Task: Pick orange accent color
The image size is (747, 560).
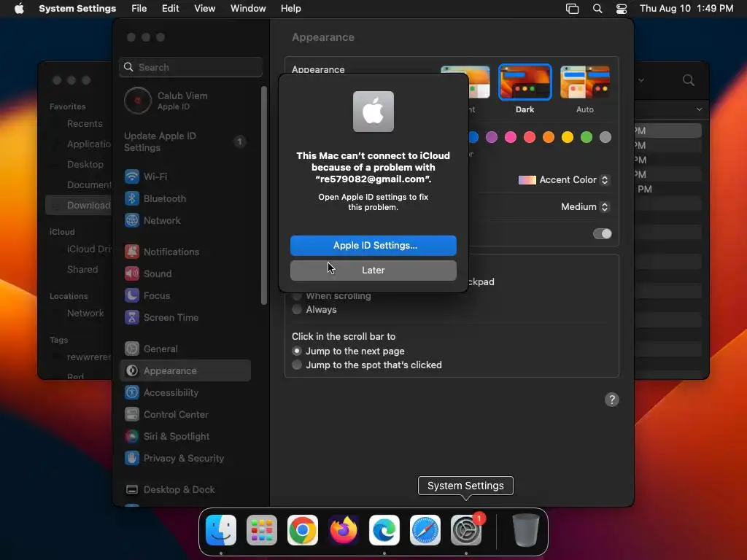Action: click(x=549, y=138)
